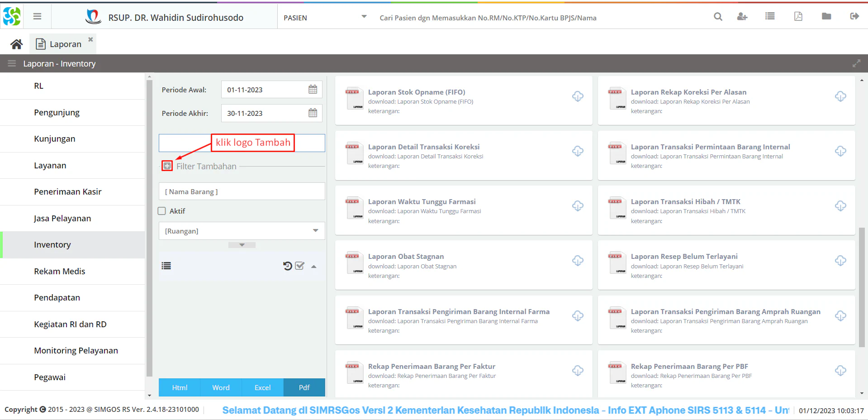Image resolution: width=868 pixels, height=420 pixels.
Task: Select RL in the report menu
Action: tap(72, 86)
